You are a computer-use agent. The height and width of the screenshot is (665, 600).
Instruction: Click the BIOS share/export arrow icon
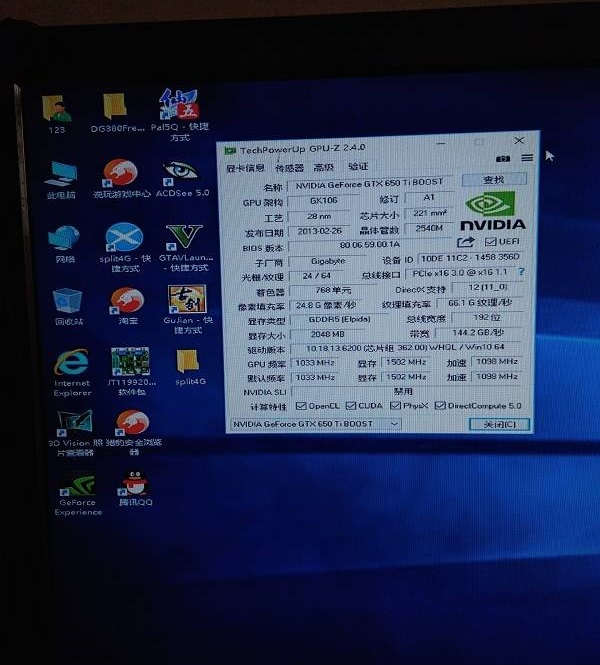point(466,242)
